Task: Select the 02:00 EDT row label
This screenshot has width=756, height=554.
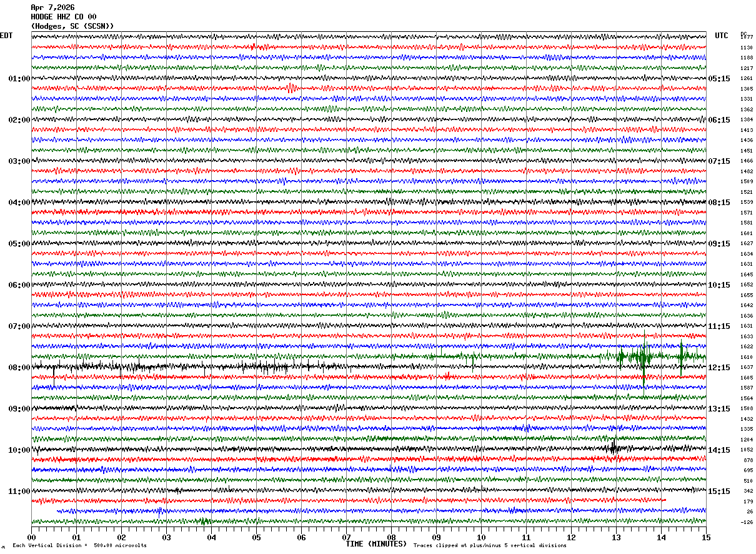Action: click(x=19, y=120)
